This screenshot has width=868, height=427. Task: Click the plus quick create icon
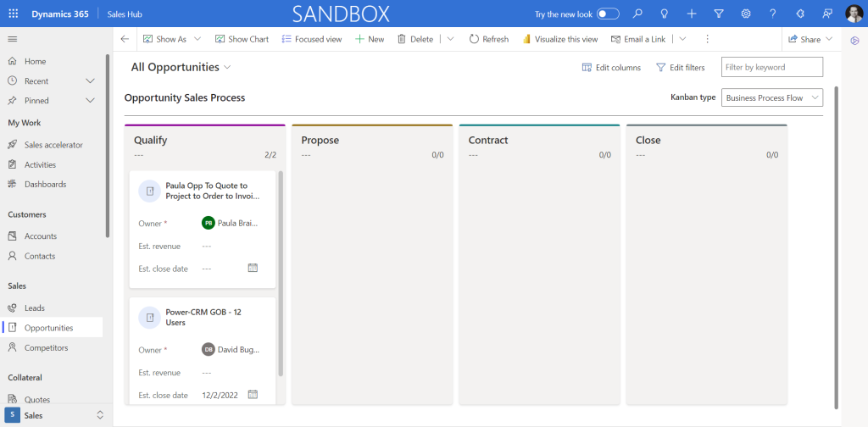pos(692,14)
